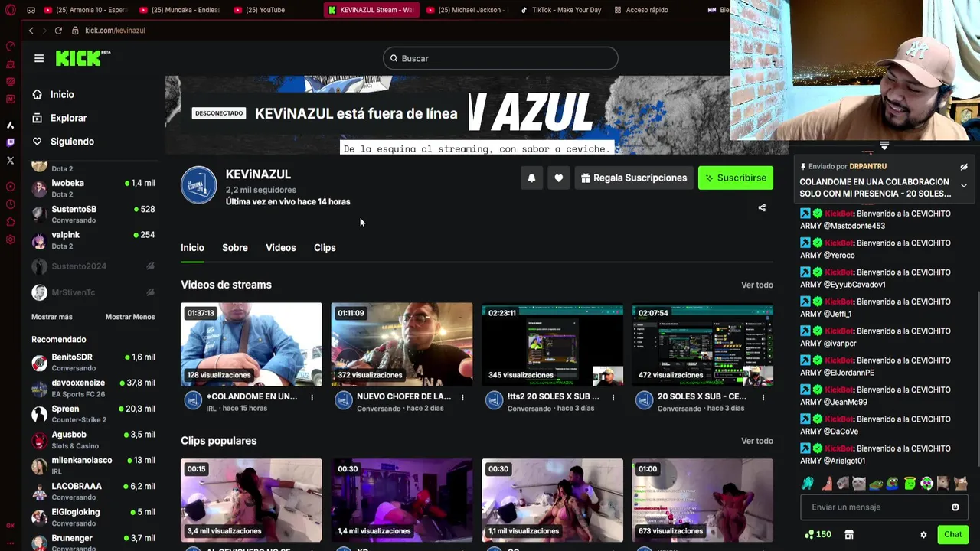This screenshot has width=980, height=551.
Task: Focus the Buscar search field
Action: pos(501,58)
